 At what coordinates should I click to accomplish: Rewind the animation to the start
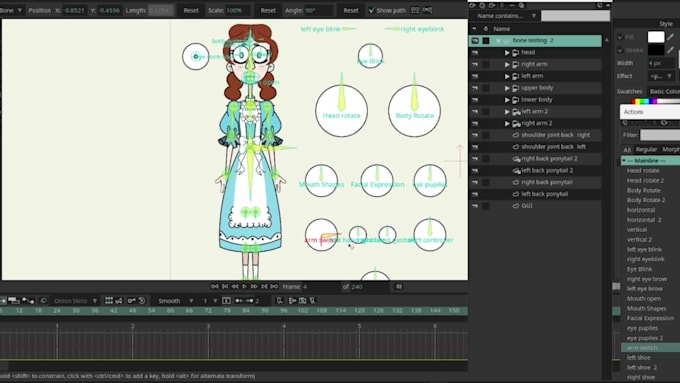pos(215,286)
